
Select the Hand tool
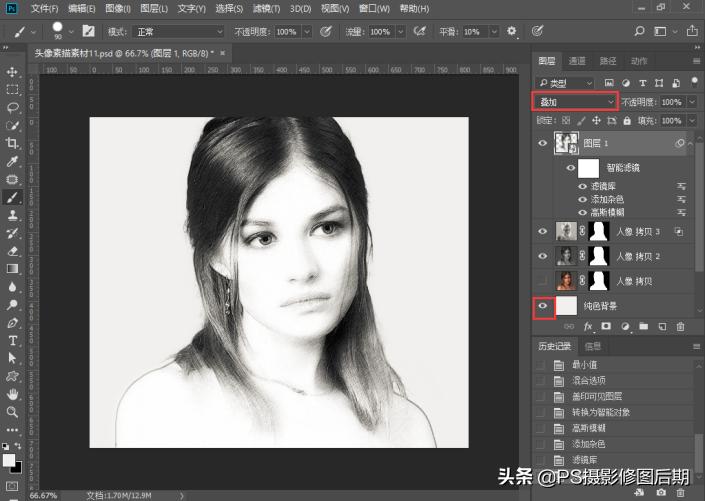coord(13,393)
